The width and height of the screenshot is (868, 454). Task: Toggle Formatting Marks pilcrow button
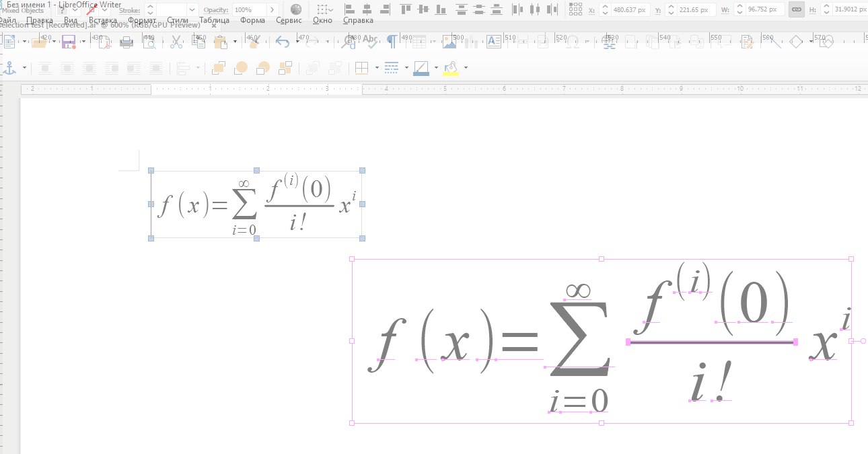[x=391, y=42]
